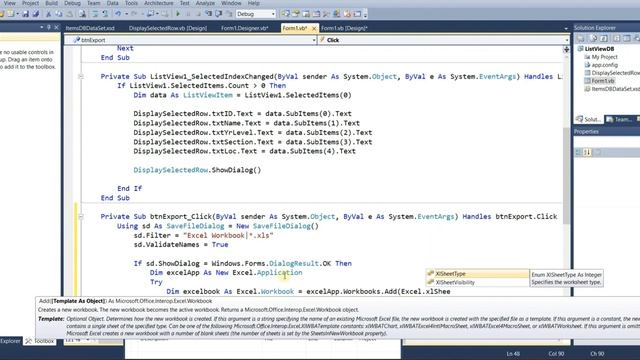The height and width of the screenshot is (360, 640).
Task: Click the Toolbox tools icon in the toolbar
Action: (x=327, y=14)
